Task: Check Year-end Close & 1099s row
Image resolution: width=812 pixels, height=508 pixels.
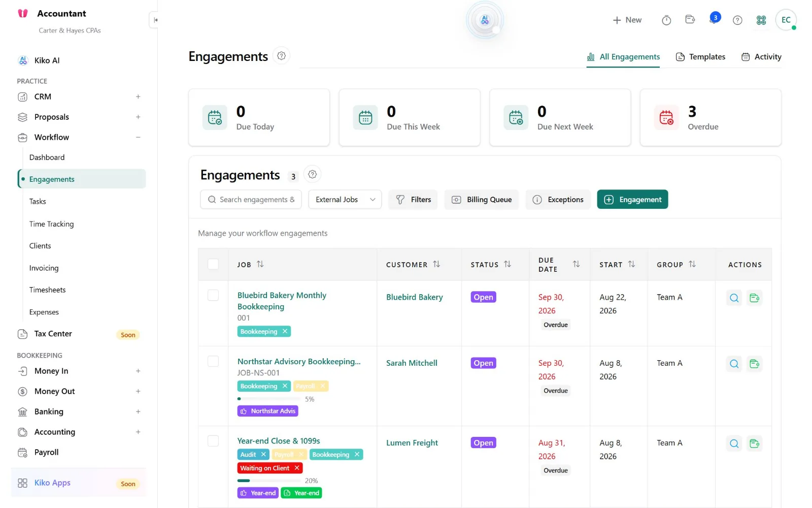Action: 213,441
